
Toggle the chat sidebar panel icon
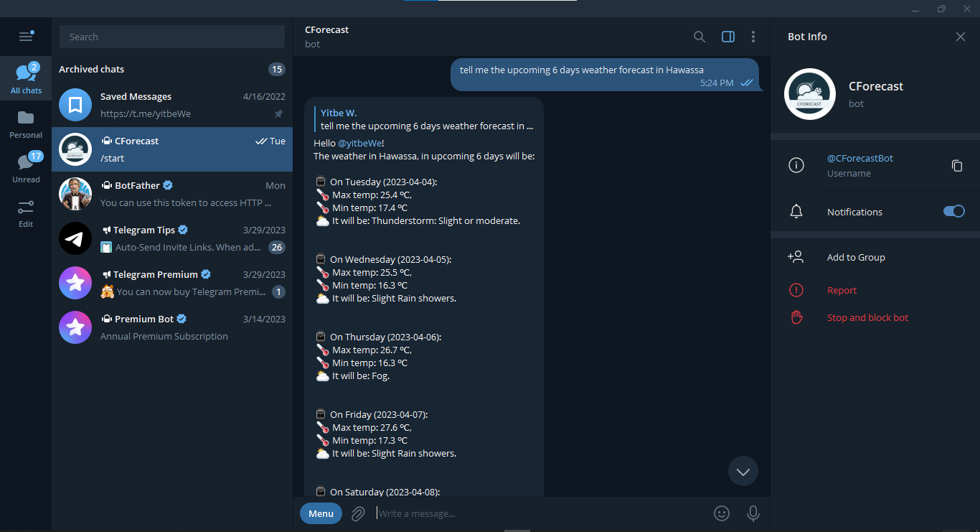(x=727, y=36)
